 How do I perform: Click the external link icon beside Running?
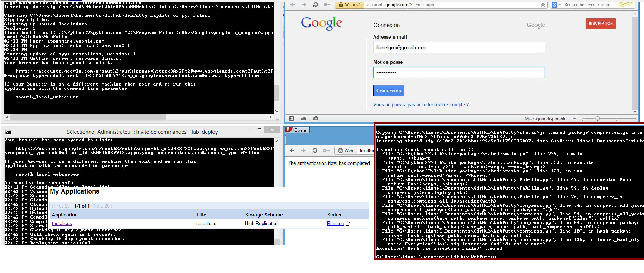(348, 223)
